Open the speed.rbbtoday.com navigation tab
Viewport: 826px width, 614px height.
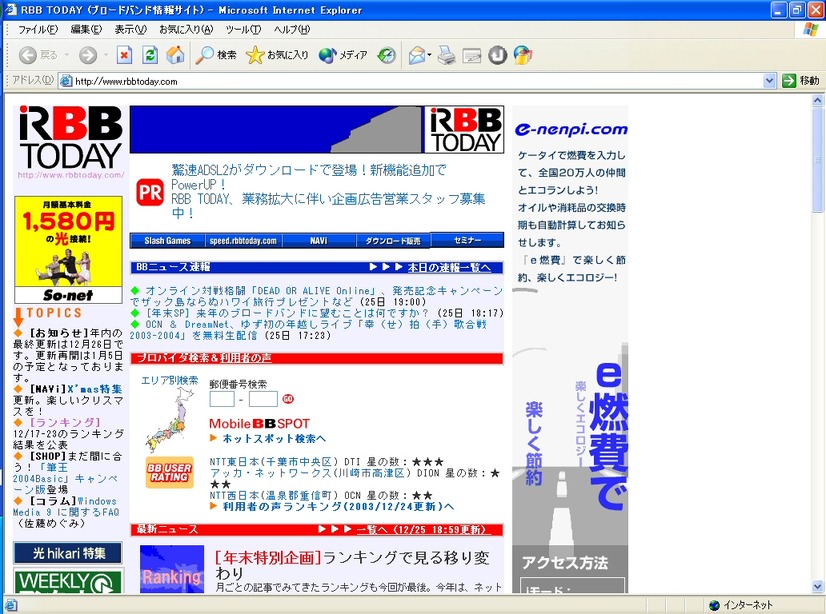pos(243,241)
